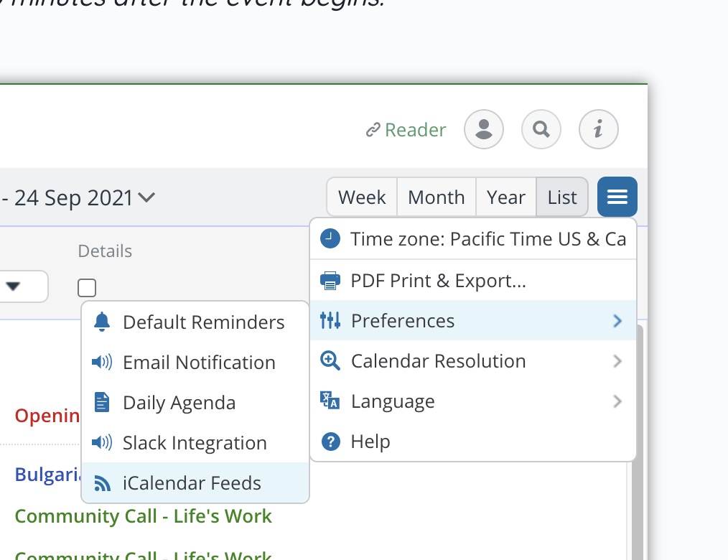This screenshot has height=560, width=728.
Task: Click the printer icon for PDF export
Action: (x=330, y=281)
